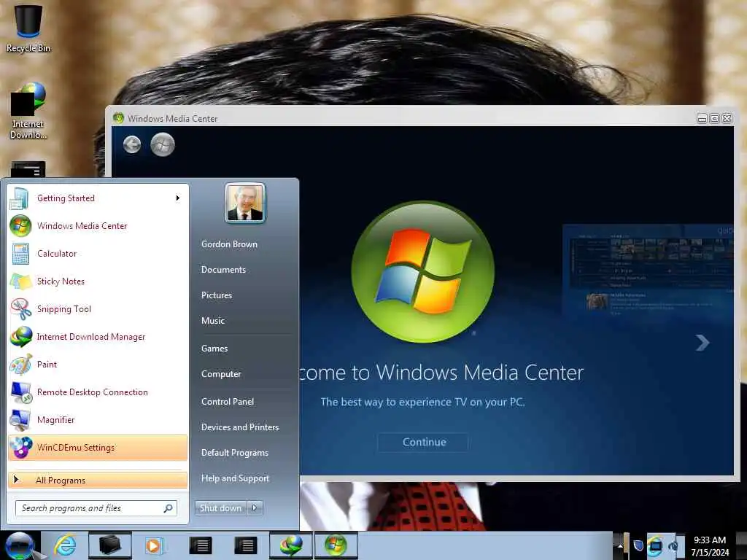Open Calculator from the Start menu
The height and width of the screenshot is (560, 747).
coord(98,253)
